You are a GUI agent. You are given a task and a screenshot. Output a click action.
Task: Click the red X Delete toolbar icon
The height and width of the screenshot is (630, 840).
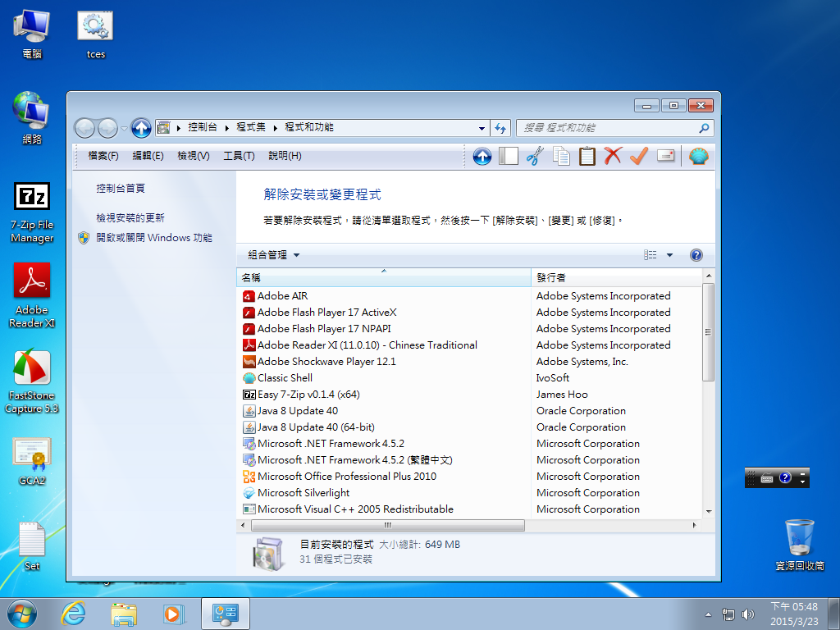click(613, 155)
